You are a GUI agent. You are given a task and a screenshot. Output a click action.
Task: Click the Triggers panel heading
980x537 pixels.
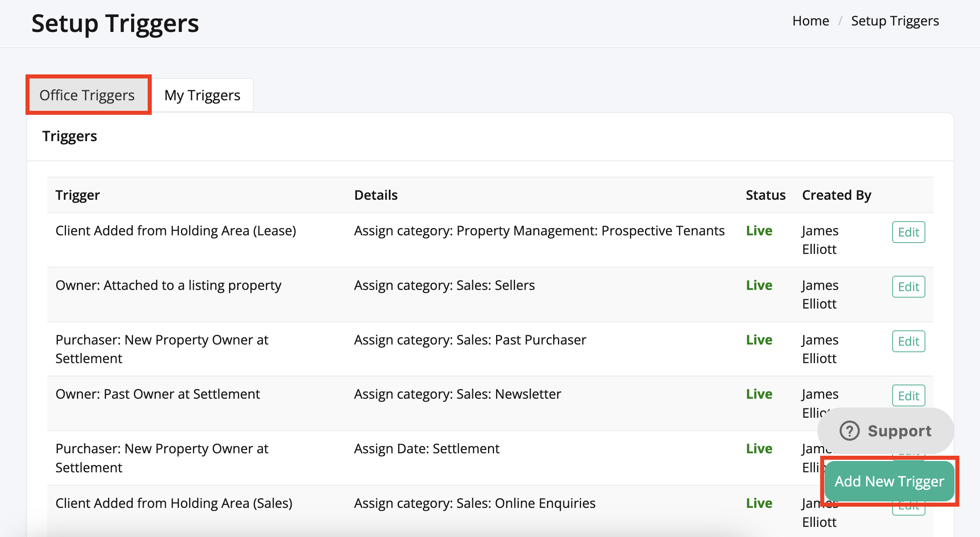[x=70, y=136]
